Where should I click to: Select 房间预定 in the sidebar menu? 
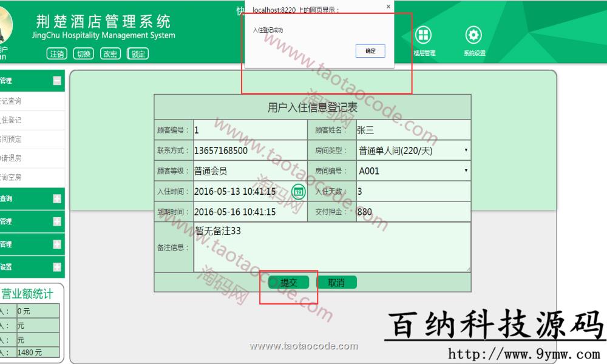pyautogui.click(x=12, y=139)
